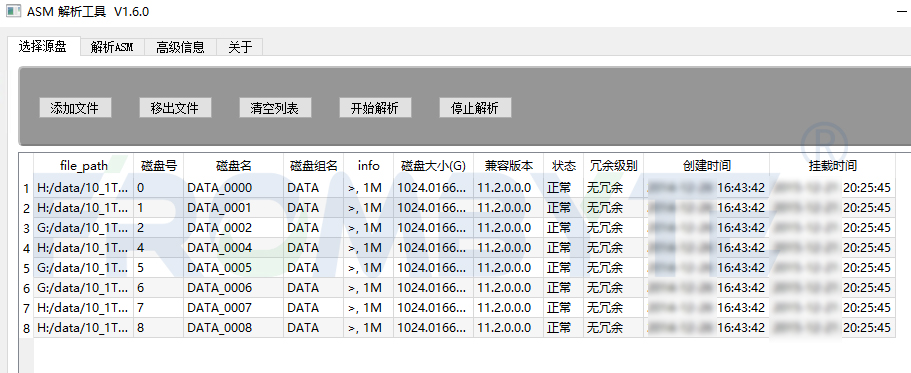Click disk number 4 cell
911x373 pixels.
tap(159, 248)
